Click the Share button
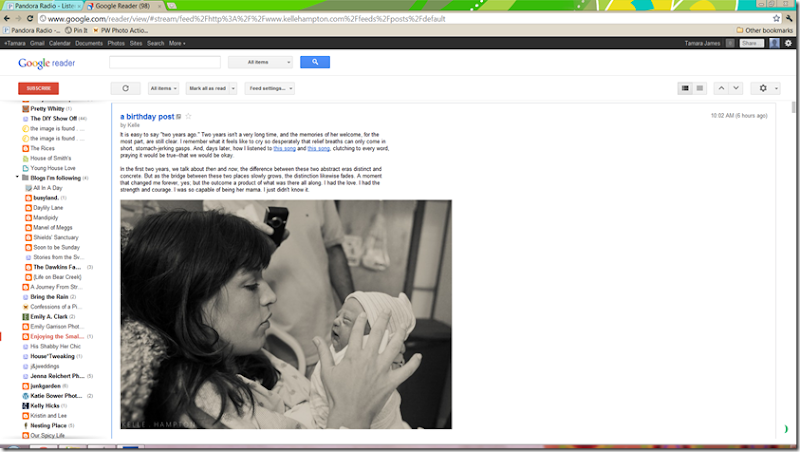The width and height of the screenshot is (800, 452). pyautogui.click(x=751, y=43)
